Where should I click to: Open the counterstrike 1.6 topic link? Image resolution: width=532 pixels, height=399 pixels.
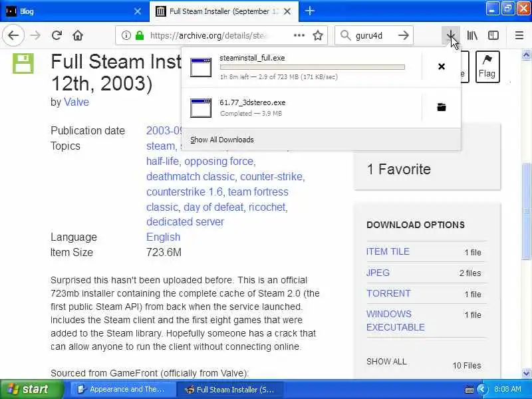coord(185,192)
